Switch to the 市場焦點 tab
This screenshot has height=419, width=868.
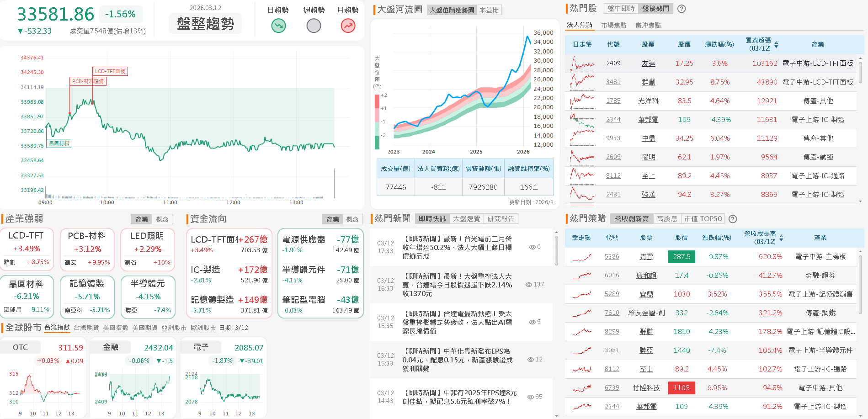click(x=614, y=25)
